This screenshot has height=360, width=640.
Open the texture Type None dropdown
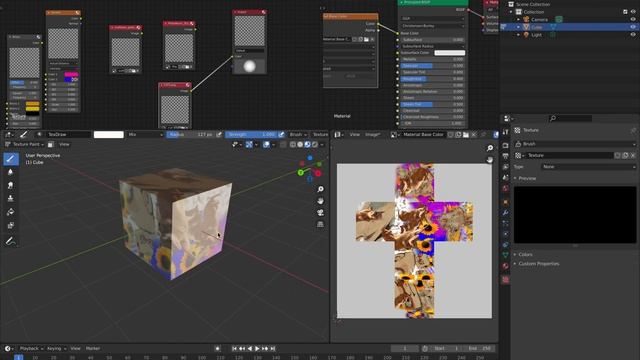click(x=589, y=167)
